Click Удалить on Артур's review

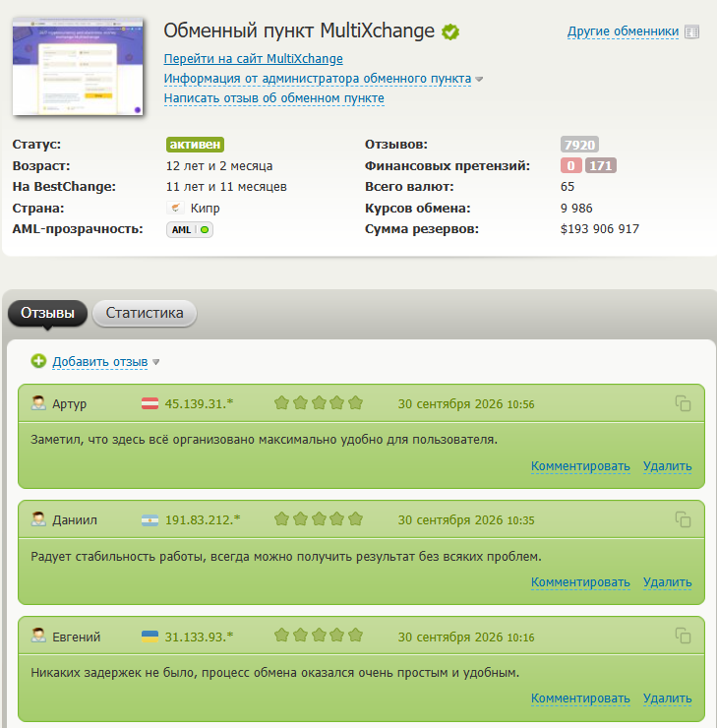point(667,465)
